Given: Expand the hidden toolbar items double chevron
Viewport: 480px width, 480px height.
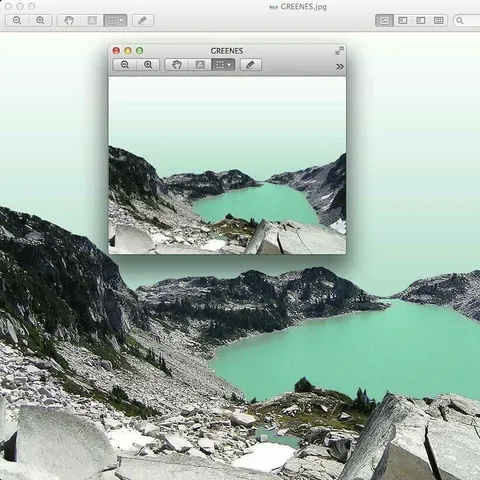Looking at the screenshot, I should [340, 67].
